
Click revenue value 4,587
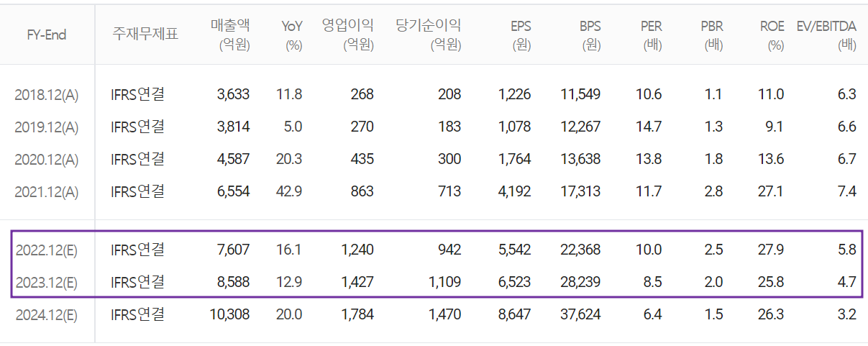click(x=233, y=160)
